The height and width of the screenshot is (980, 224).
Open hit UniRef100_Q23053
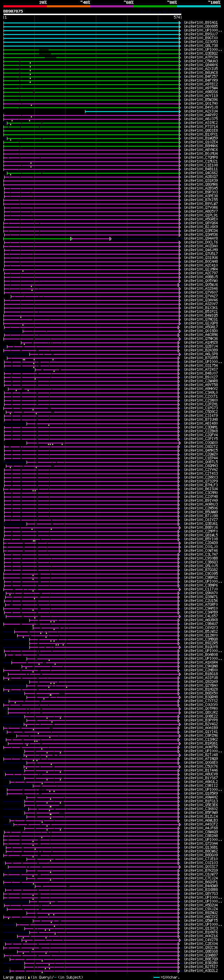tap(201, 42)
